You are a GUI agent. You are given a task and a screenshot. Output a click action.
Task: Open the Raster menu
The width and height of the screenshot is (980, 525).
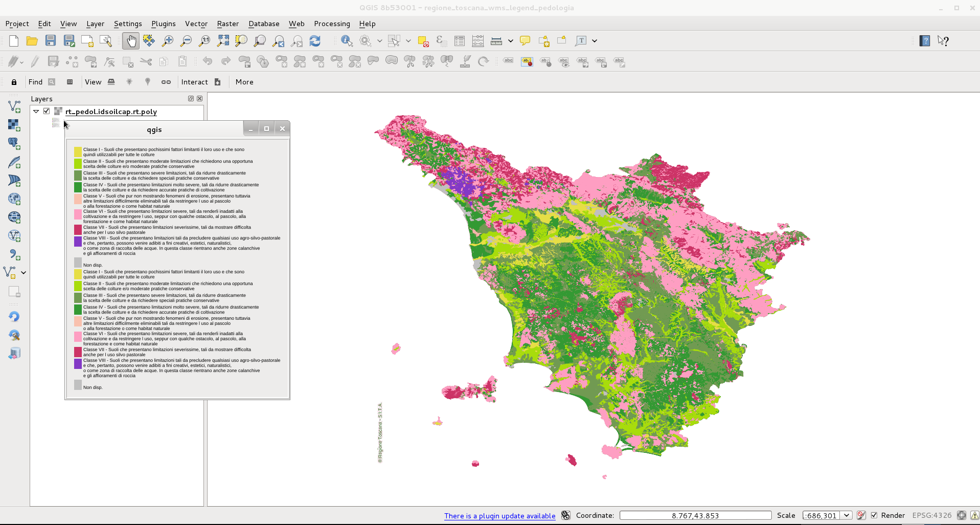[x=227, y=24]
